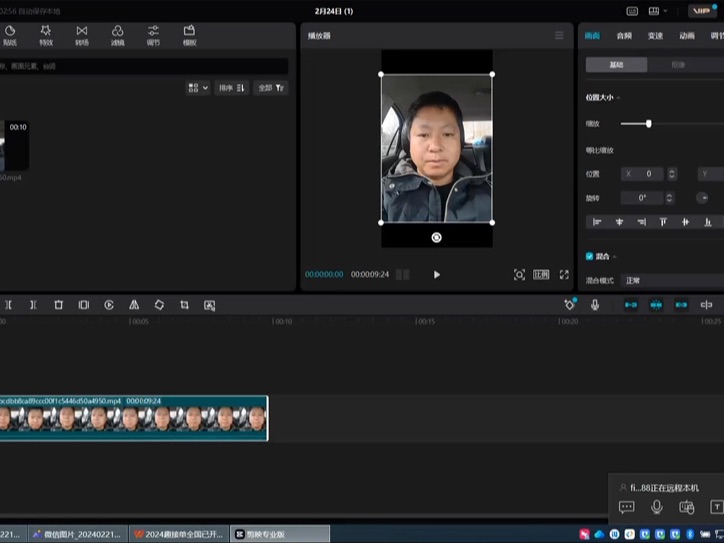Viewport: 724px width, 543px height.
Task: Click the freeze-frame tool in timeline toolbar
Action: [84, 305]
